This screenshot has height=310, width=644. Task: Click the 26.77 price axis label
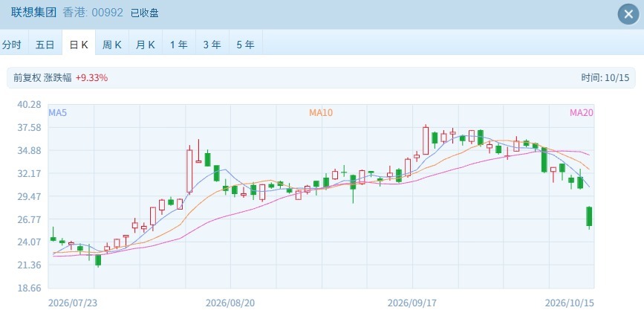point(29,219)
